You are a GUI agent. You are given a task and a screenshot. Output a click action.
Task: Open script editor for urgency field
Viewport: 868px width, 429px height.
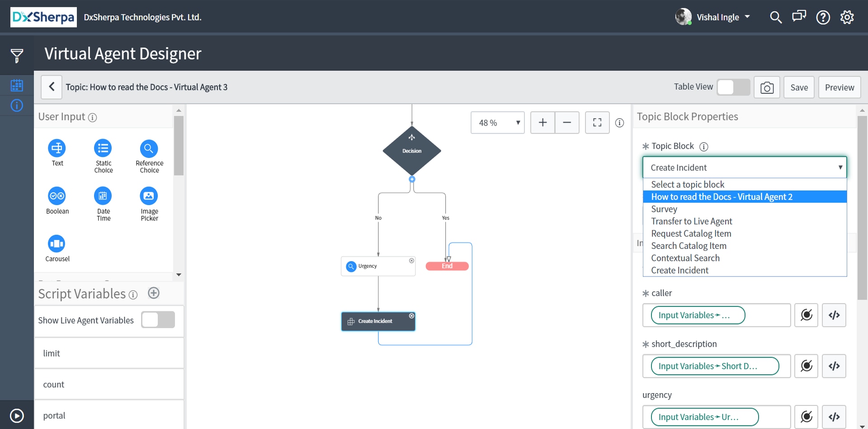(x=834, y=417)
